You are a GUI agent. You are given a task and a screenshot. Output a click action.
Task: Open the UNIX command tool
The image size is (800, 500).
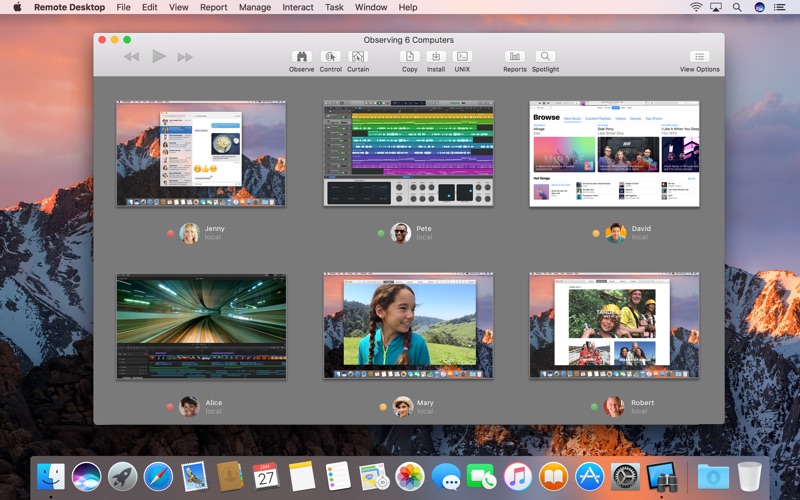462,57
